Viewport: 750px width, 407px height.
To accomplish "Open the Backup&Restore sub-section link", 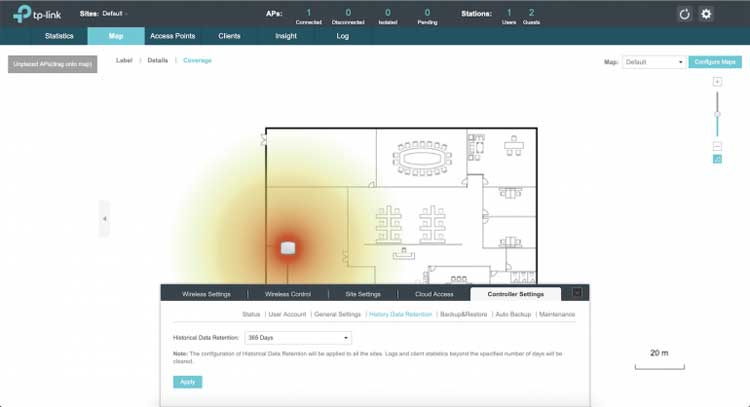I will coord(464,314).
